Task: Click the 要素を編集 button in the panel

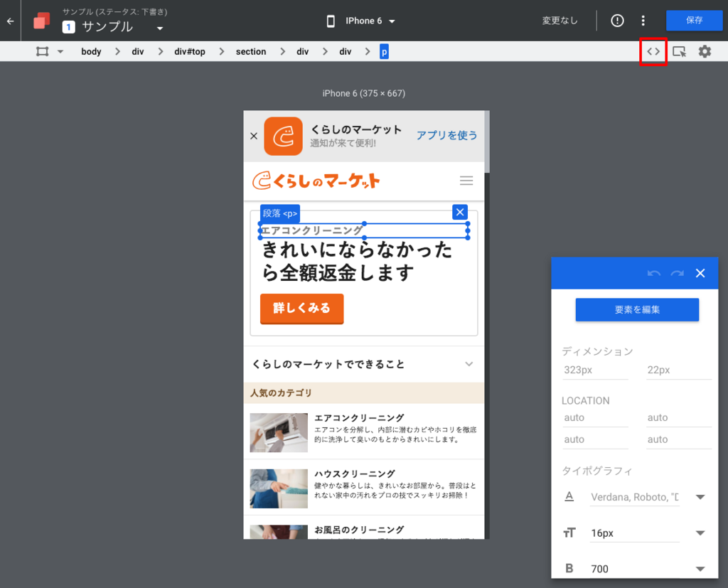Action: [636, 309]
